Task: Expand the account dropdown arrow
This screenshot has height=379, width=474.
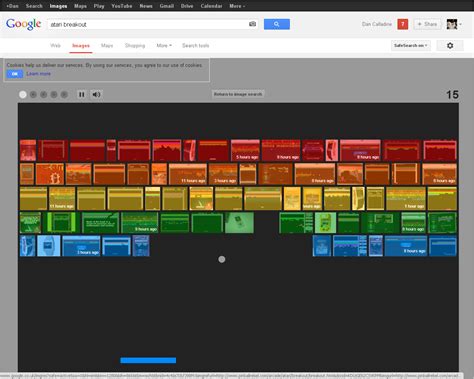Action: pos(460,24)
